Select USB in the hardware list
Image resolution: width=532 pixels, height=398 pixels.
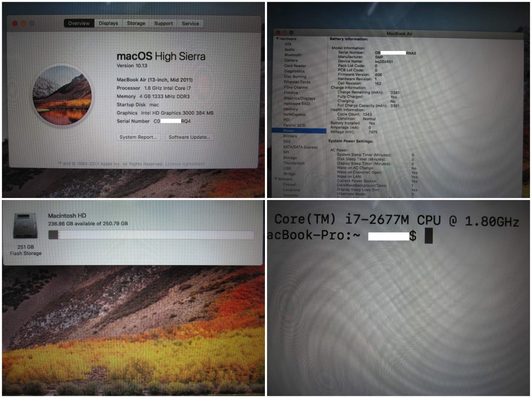(x=287, y=168)
